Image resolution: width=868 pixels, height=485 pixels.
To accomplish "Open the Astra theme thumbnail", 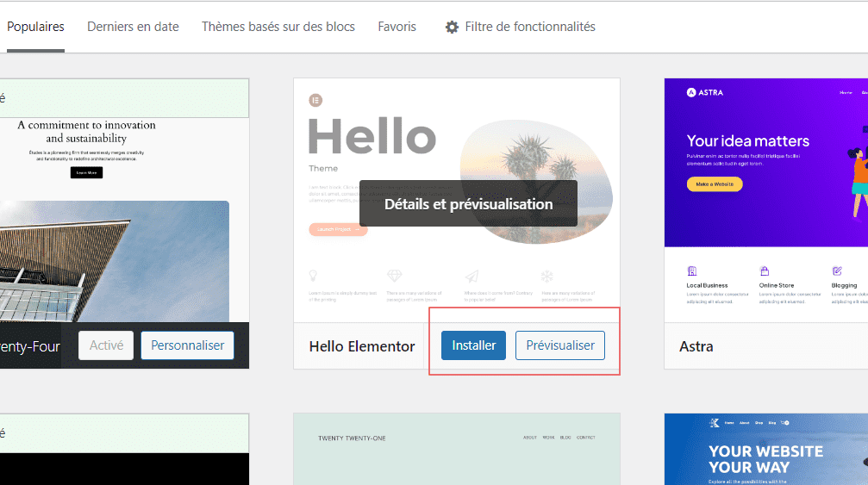I will (766, 200).
